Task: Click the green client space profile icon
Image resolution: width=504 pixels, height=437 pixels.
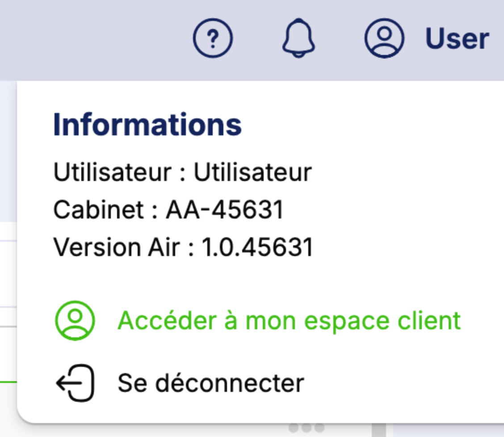Action: 75,320
